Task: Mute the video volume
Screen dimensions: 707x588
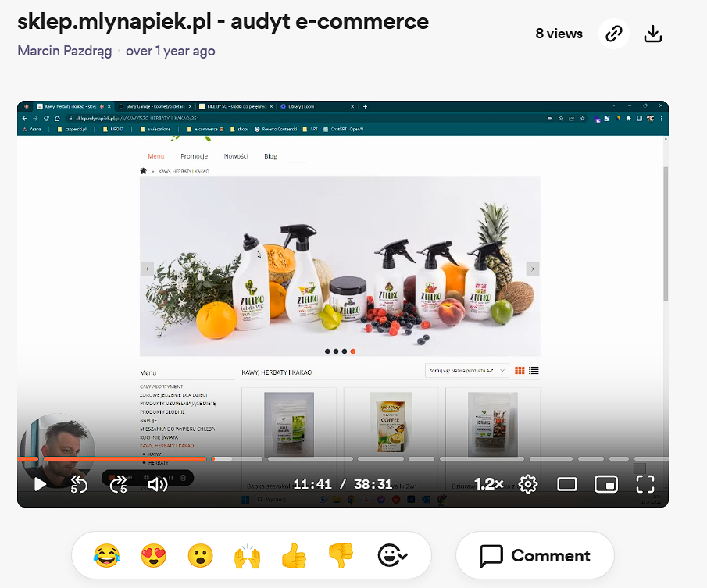Action: (x=158, y=484)
